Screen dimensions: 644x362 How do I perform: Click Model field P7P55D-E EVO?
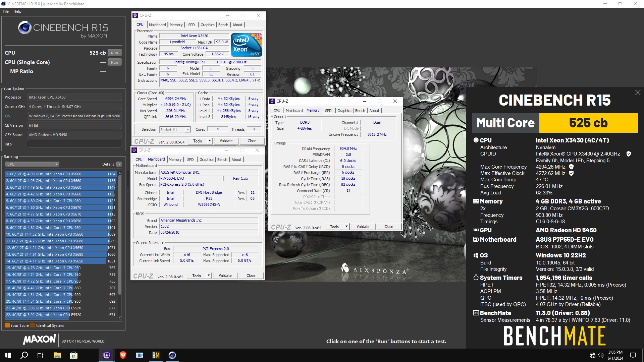pos(190,178)
